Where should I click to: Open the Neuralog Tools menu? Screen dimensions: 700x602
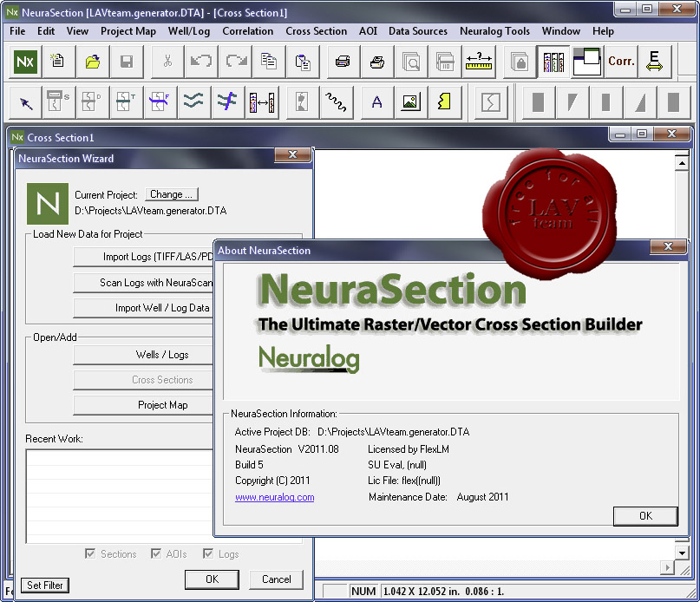494,31
